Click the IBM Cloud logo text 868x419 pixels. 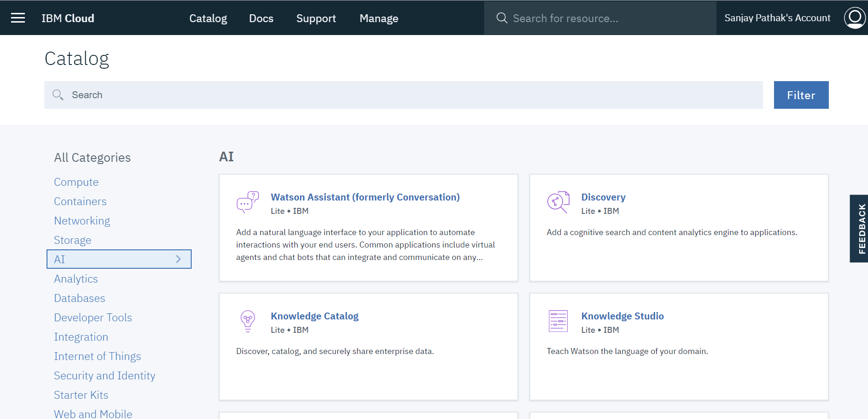(x=68, y=18)
